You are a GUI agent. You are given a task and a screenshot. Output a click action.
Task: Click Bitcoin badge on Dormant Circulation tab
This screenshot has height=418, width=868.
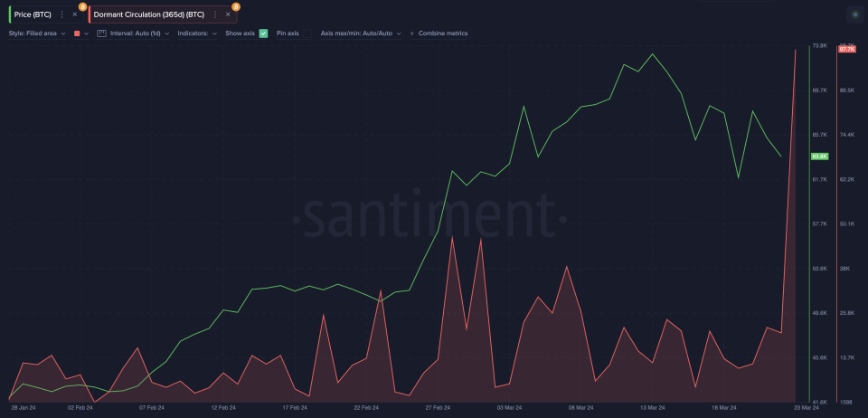coord(236,6)
